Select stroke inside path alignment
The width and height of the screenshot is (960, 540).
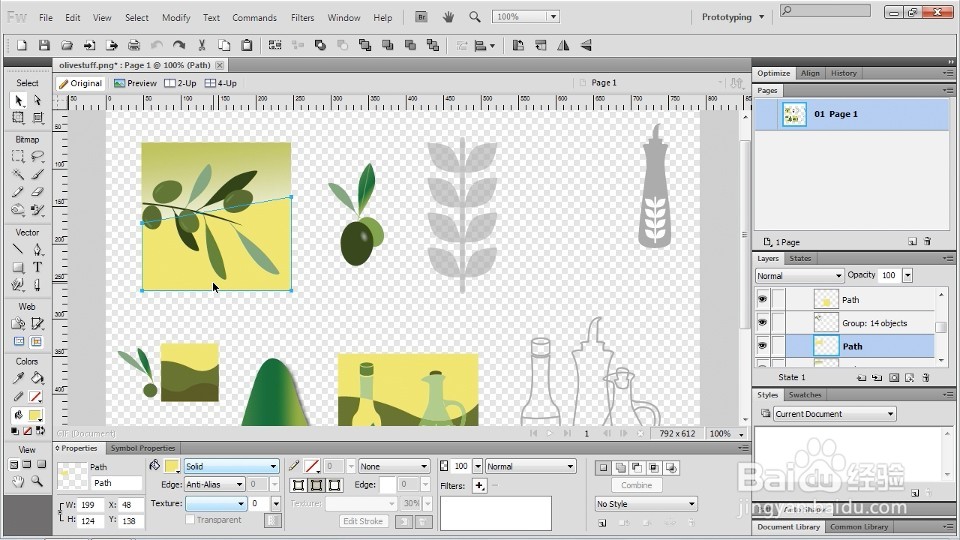pos(299,486)
